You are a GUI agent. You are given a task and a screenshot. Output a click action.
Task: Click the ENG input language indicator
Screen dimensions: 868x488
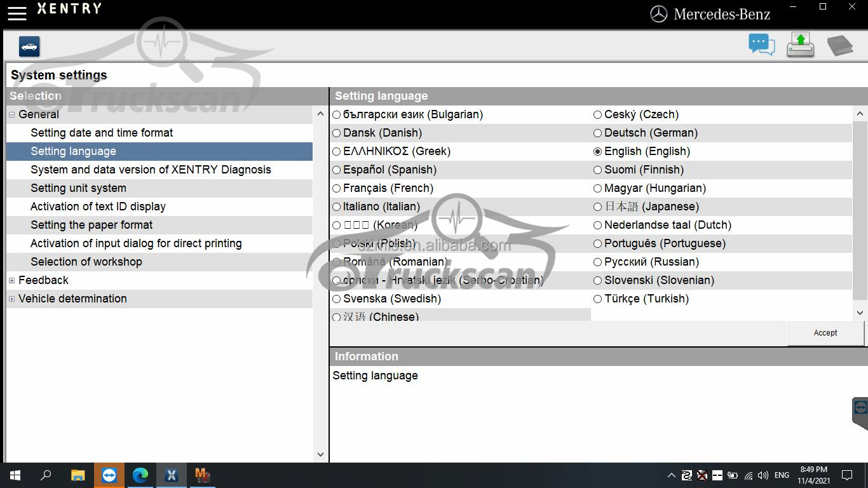click(782, 475)
